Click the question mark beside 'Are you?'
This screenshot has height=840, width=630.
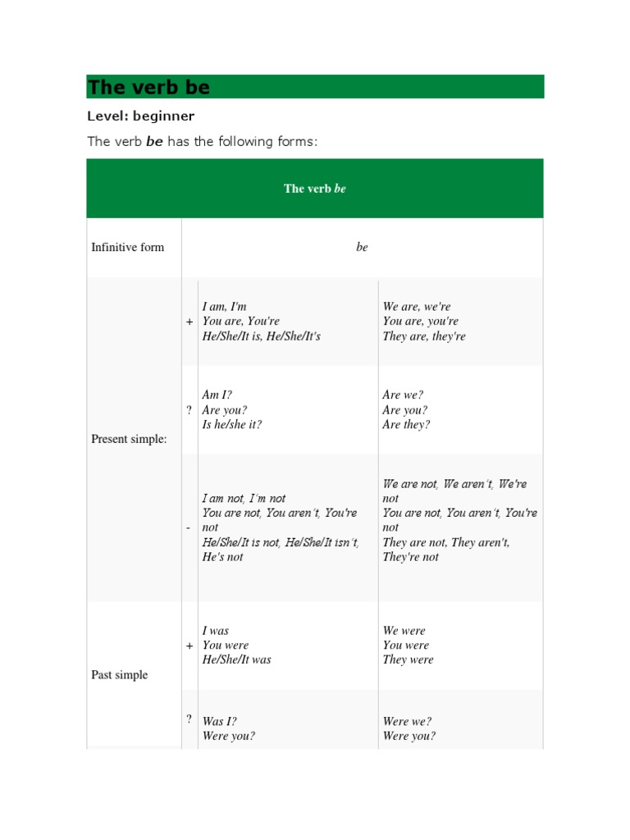click(189, 410)
